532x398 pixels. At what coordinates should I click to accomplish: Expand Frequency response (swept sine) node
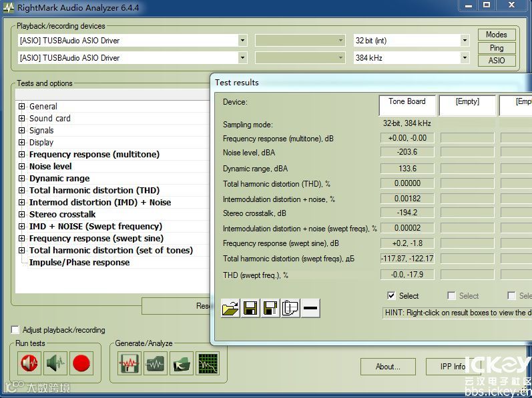click(x=22, y=239)
